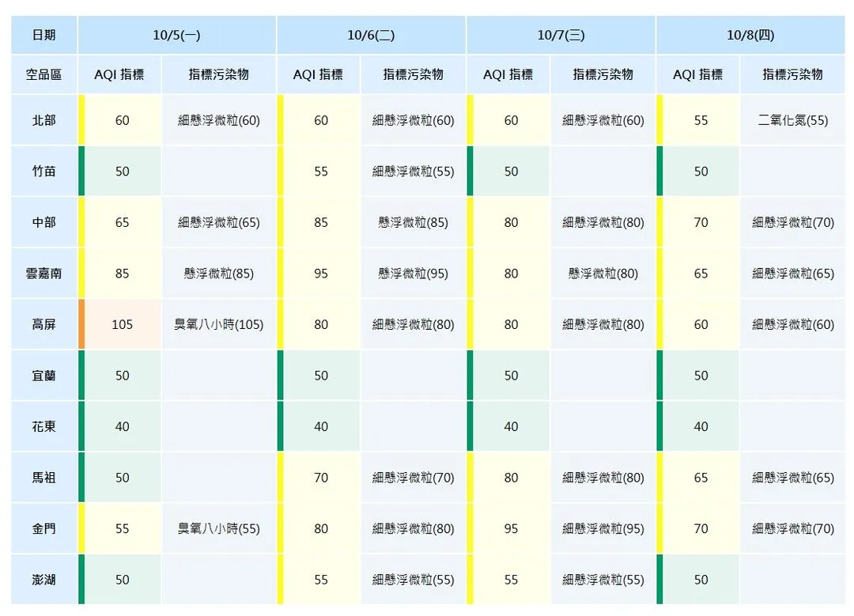
Task: Click 細懸浮微粒(70) in 金門 row
Action: (792, 528)
